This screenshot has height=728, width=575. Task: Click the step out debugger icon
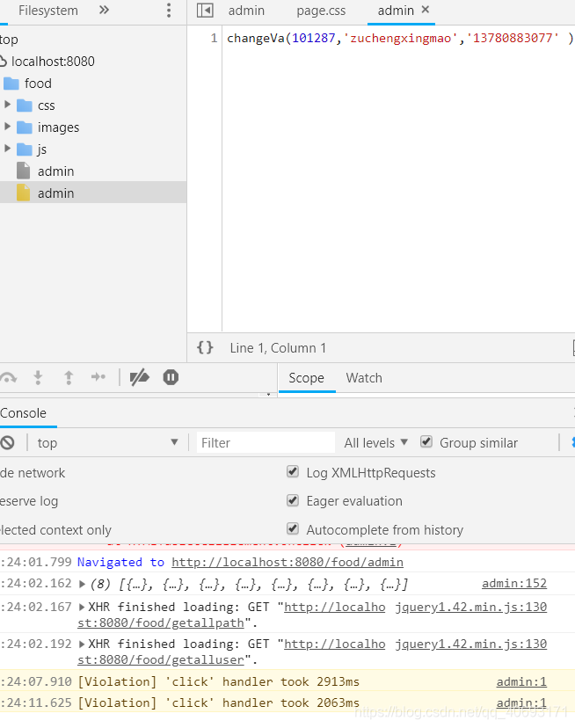pos(69,377)
